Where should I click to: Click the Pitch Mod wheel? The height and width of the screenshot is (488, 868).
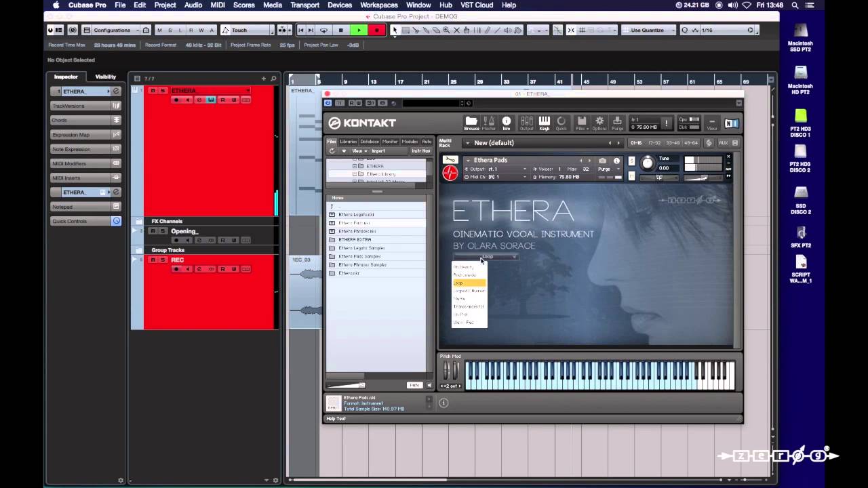(446, 371)
